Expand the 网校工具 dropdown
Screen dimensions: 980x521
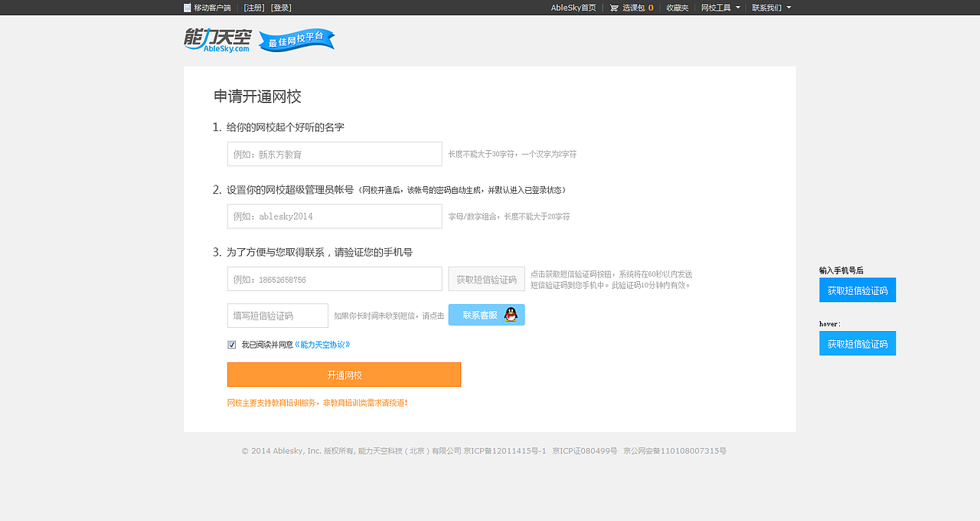(x=717, y=7)
